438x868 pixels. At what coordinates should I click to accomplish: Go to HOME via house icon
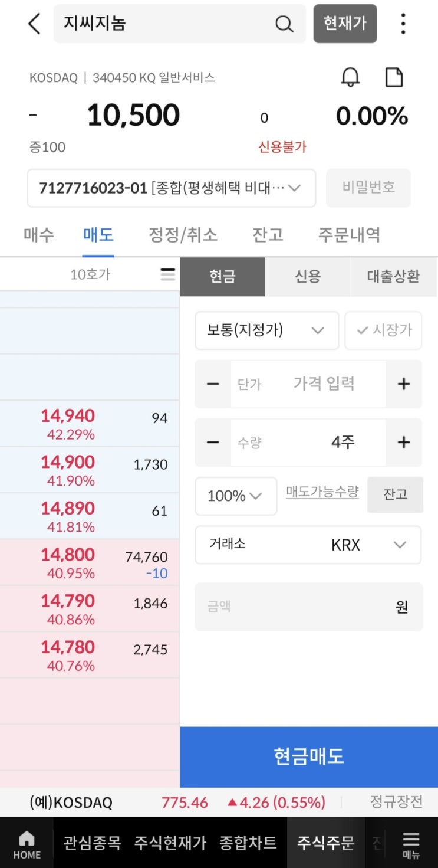(x=27, y=844)
